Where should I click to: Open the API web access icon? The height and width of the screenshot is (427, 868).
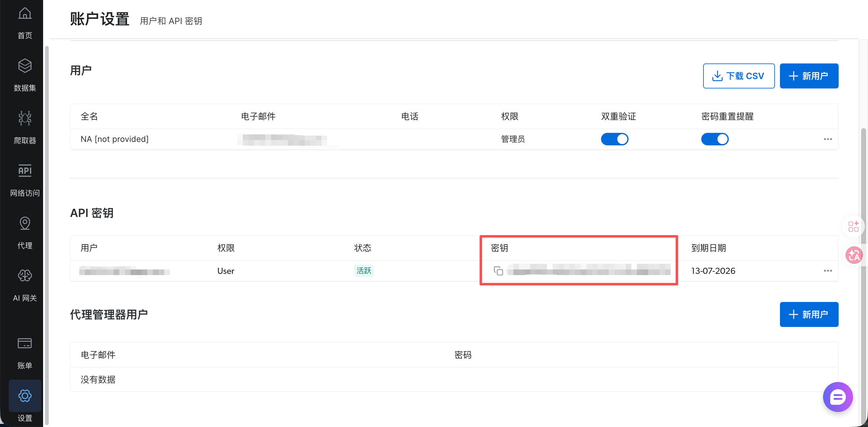tap(25, 171)
